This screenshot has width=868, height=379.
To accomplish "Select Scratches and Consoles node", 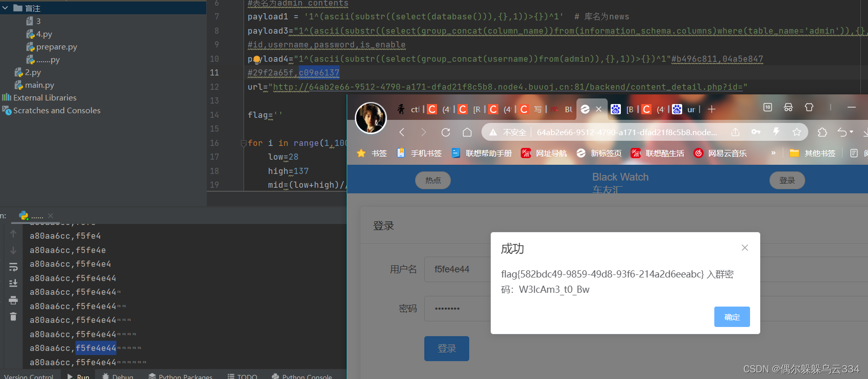I will pos(51,110).
